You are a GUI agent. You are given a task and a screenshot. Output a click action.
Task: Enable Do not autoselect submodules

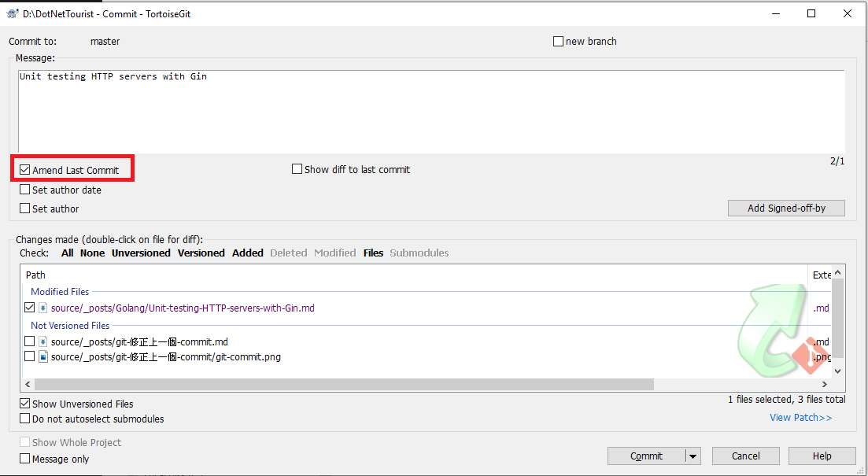pos(24,419)
